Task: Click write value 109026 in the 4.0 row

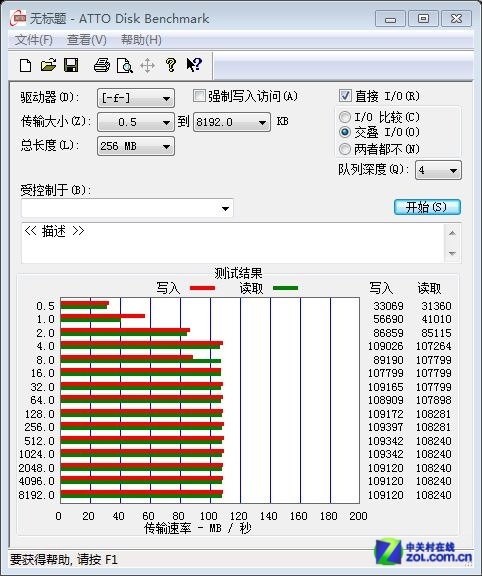Action: point(386,346)
